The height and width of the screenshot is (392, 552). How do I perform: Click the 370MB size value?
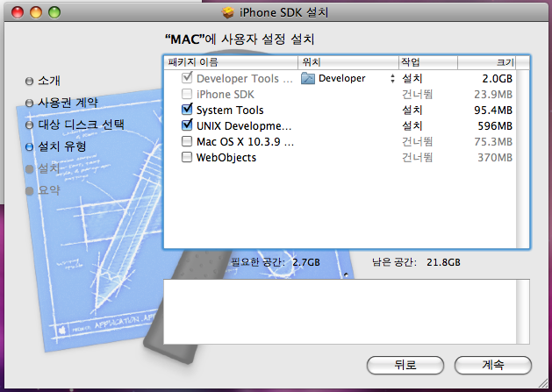tap(495, 158)
